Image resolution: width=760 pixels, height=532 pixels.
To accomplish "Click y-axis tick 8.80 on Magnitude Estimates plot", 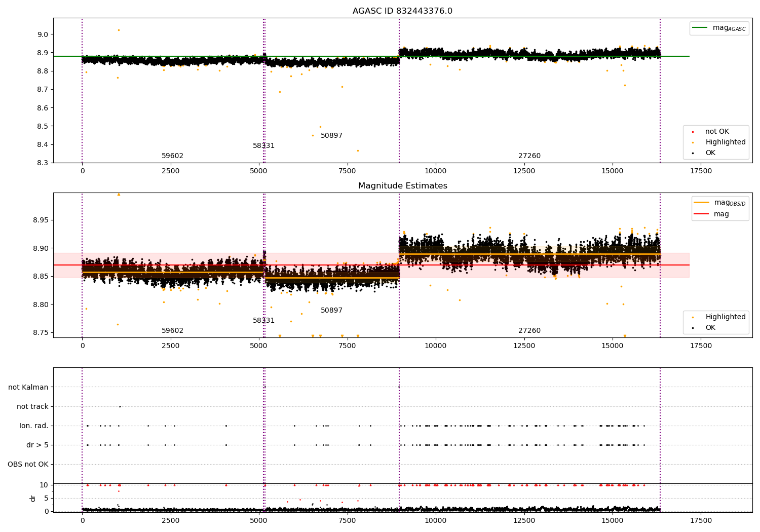I will point(41,305).
